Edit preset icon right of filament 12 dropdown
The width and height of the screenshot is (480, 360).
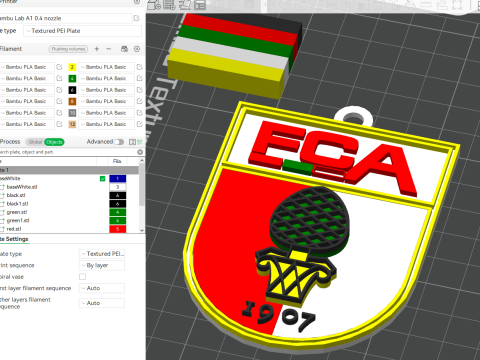coord(139,124)
